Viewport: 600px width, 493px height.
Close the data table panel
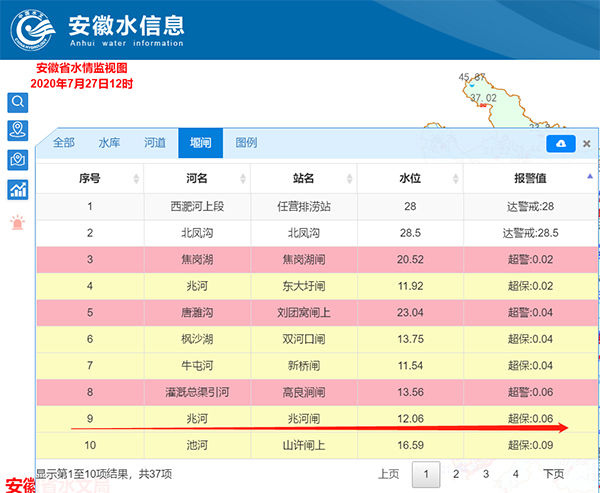586,144
